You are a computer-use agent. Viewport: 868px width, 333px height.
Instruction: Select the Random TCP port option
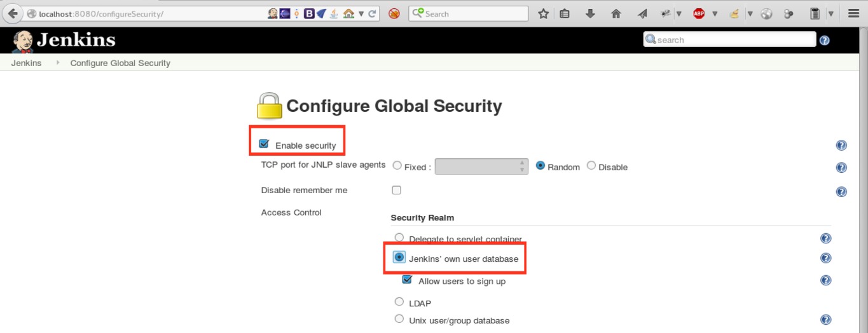click(x=541, y=165)
